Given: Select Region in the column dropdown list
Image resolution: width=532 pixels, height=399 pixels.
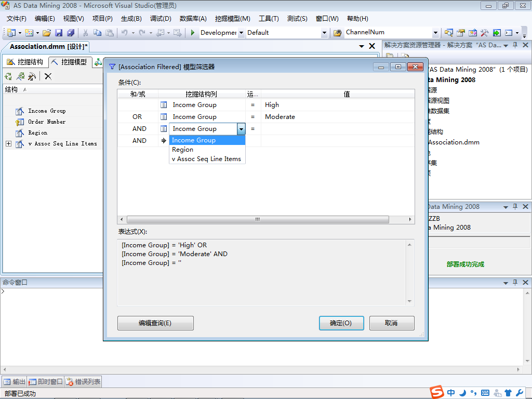Looking at the screenshot, I should [207, 150].
